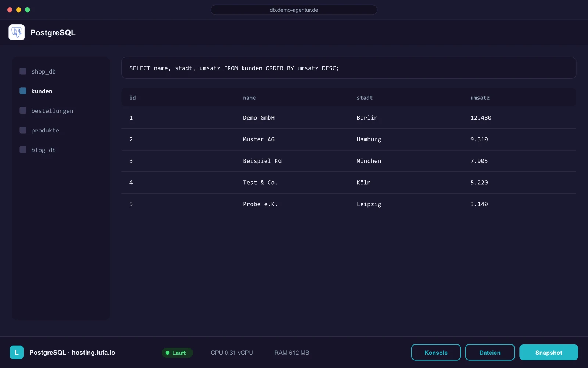Screen dimensions: 588x368
Task: Click the id column header
Action: coord(133,98)
